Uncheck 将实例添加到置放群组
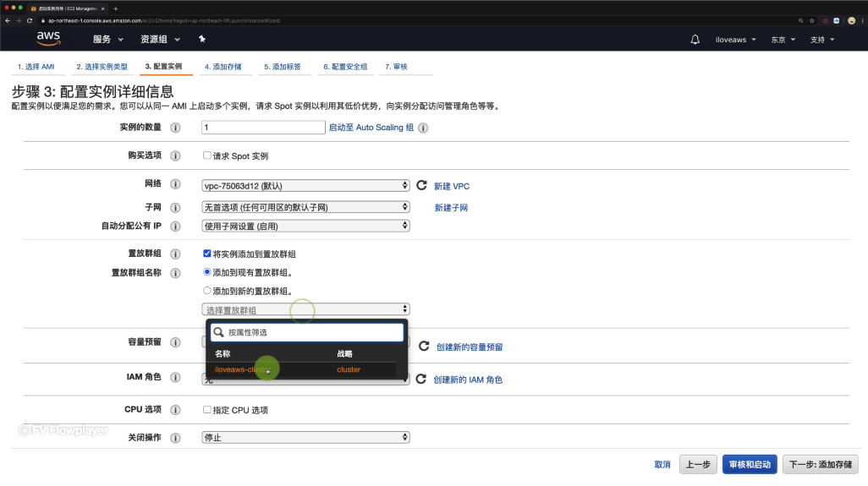Viewport: 868px width, 486px height. [x=207, y=254]
